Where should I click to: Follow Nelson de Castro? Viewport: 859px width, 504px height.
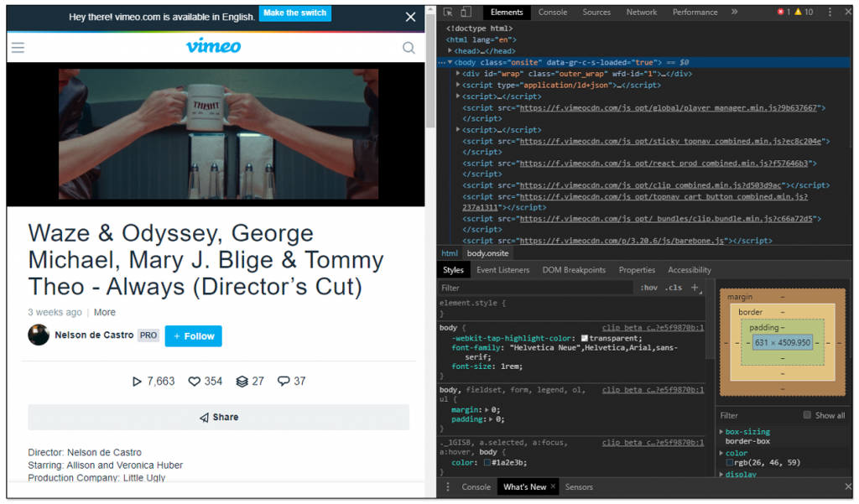pyautogui.click(x=194, y=335)
